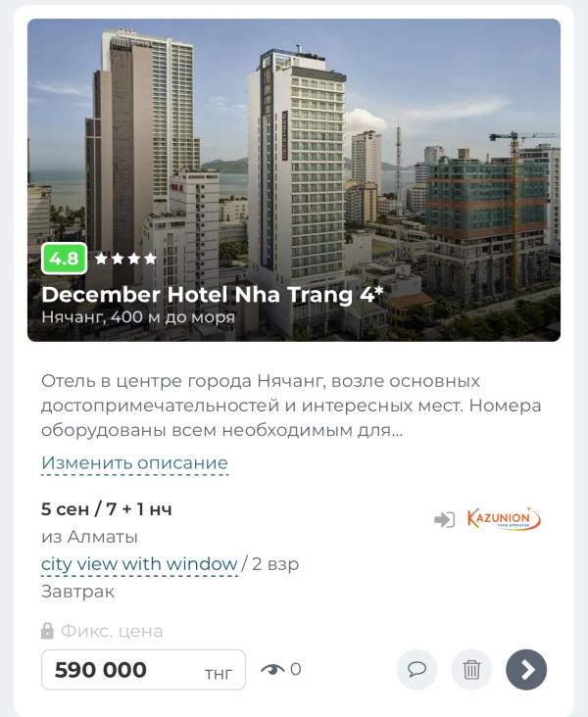Image resolution: width=588 pixels, height=717 pixels.
Task: Click the hotel title December Hotel Nha Trang
Action: pyautogui.click(x=213, y=295)
